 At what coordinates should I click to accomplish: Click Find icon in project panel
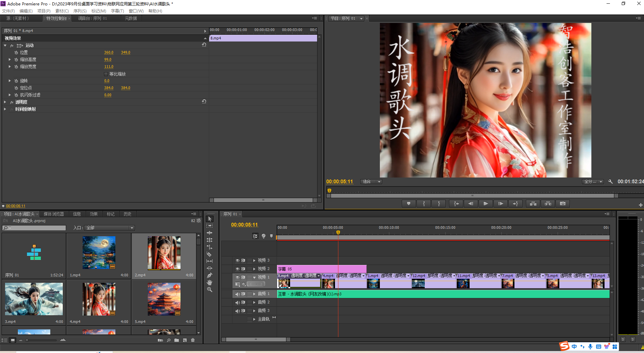[169, 340]
